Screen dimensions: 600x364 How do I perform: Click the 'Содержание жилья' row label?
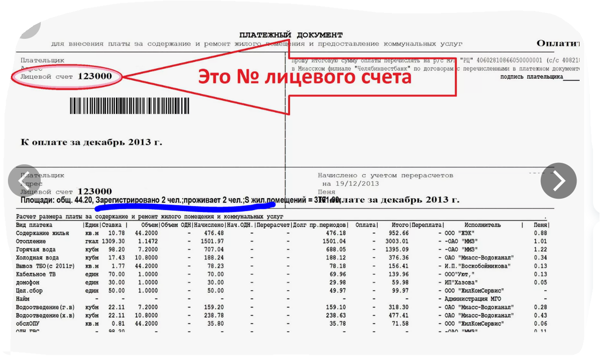42,233
